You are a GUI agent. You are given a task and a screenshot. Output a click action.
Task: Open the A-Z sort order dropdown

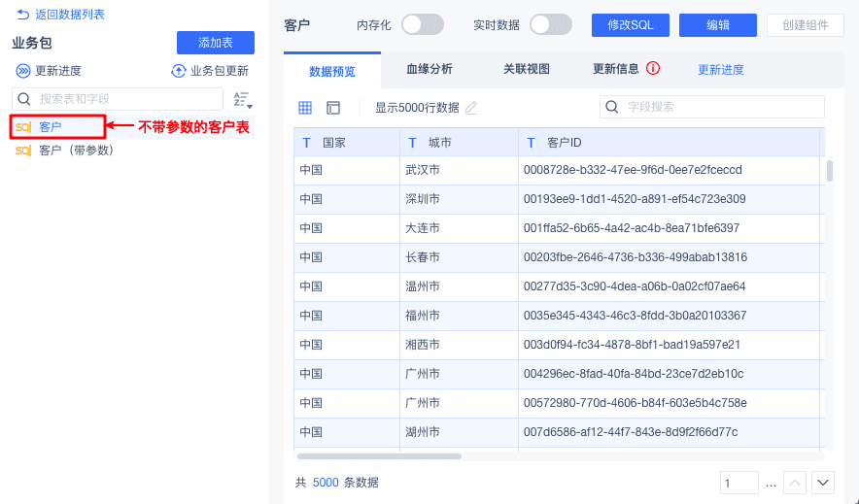(243, 100)
